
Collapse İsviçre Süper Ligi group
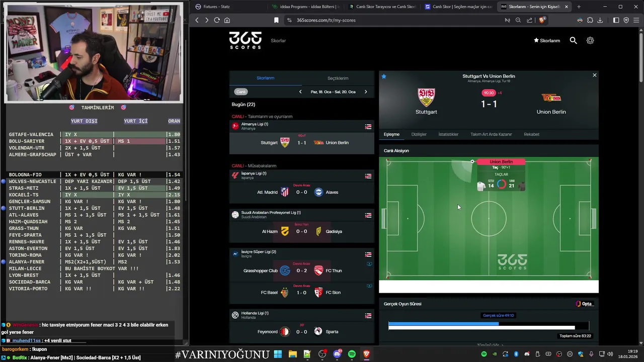point(368,254)
